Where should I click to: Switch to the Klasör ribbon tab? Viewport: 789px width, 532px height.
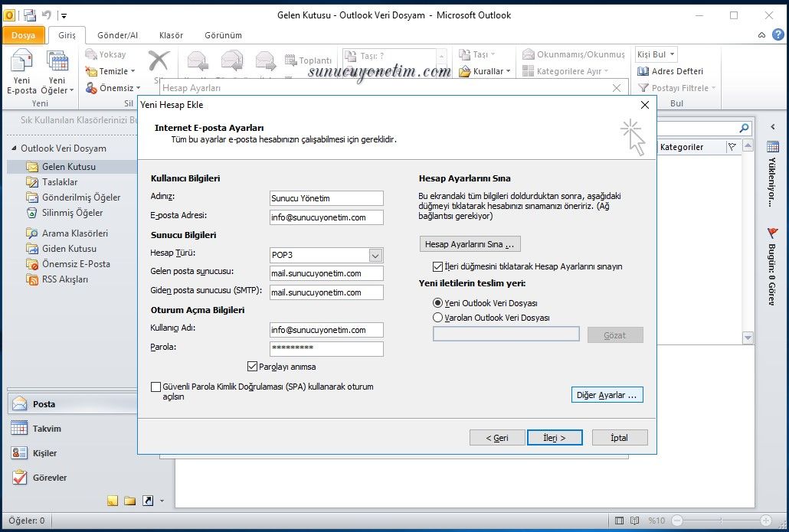click(171, 35)
